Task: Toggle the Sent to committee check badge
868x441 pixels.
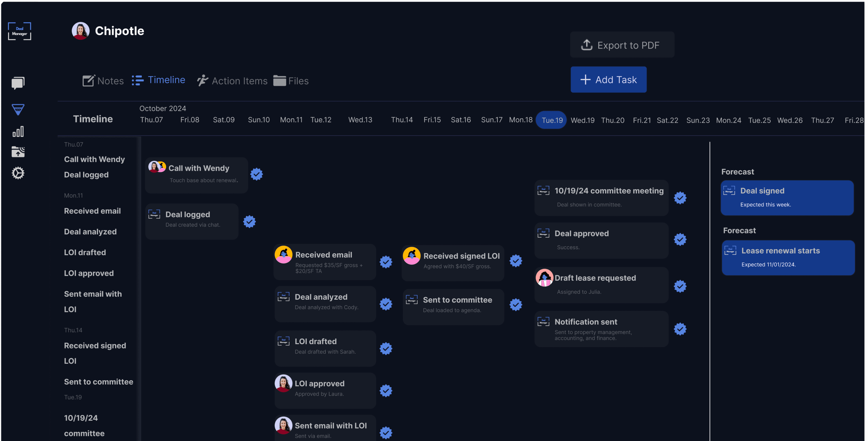Action: pos(516,305)
